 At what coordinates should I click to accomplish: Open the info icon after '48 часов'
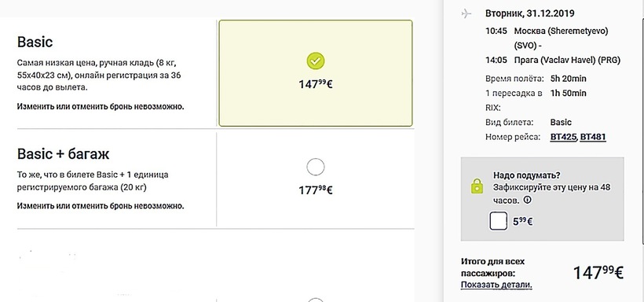click(x=527, y=201)
